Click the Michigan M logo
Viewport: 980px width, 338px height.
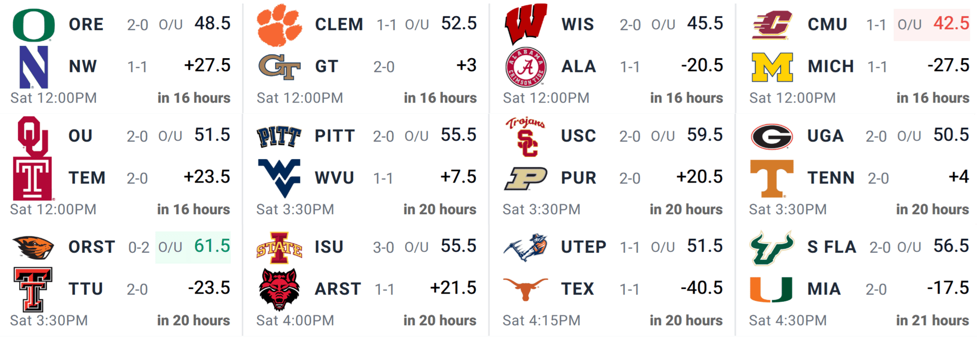[772, 67]
